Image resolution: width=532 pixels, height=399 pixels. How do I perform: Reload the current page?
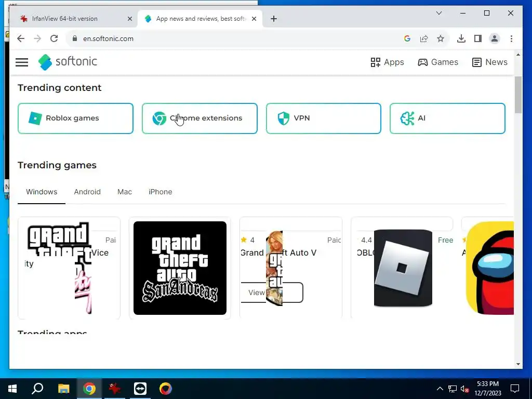(x=54, y=38)
